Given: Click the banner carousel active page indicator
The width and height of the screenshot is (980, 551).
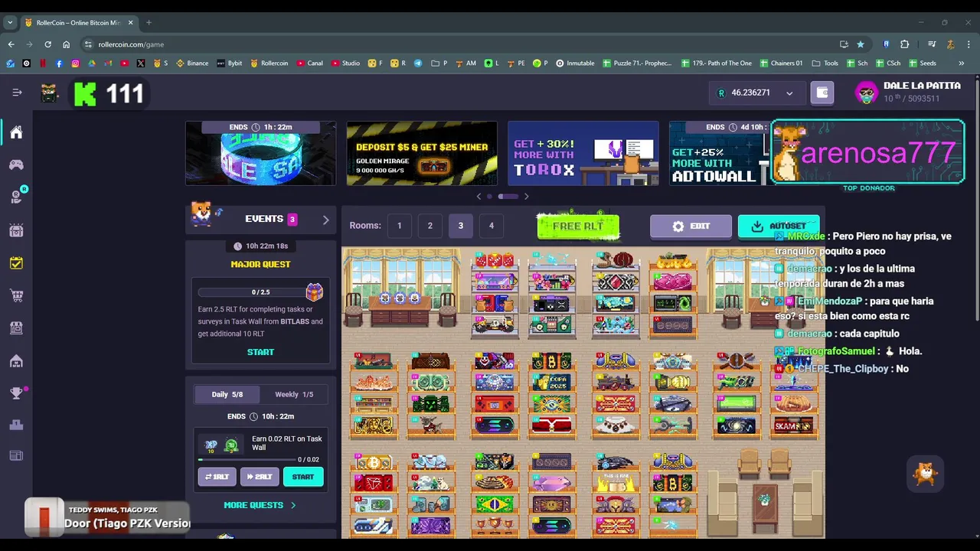Looking at the screenshot, I should [x=508, y=197].
